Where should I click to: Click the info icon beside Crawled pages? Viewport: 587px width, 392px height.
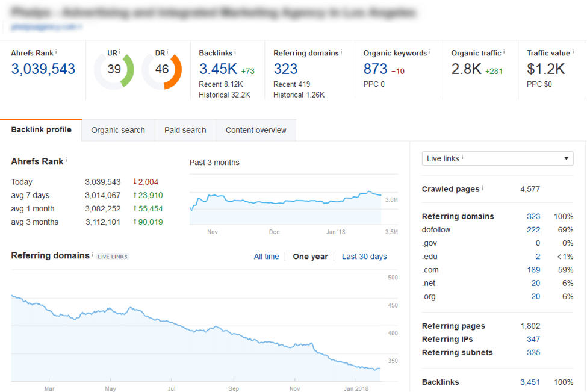tap(482, 188)
